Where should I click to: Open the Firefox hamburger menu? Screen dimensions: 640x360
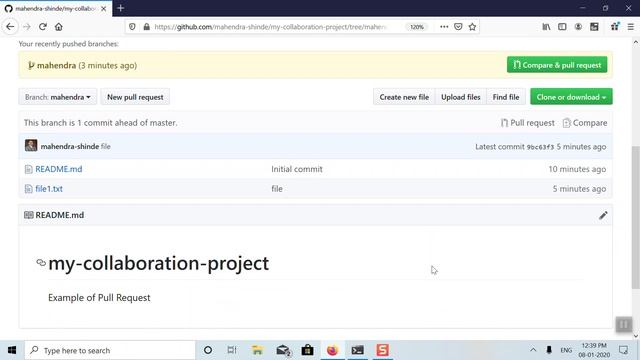(630, 27)
